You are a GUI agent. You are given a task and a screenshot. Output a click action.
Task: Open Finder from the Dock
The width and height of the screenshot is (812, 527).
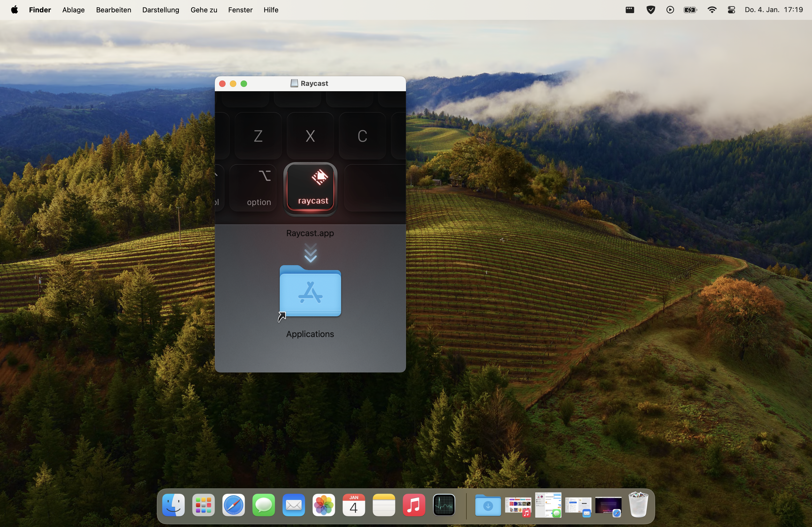[x=173, y=505]
